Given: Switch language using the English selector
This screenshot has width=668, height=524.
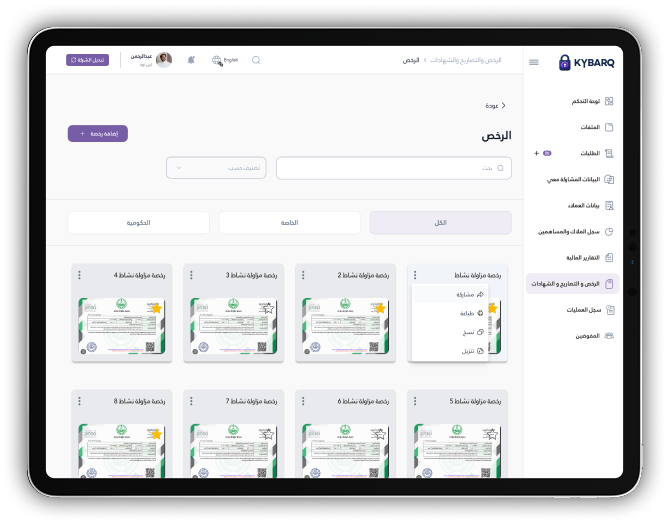Looking at the screenshot, I should click(x=225, y=60).
